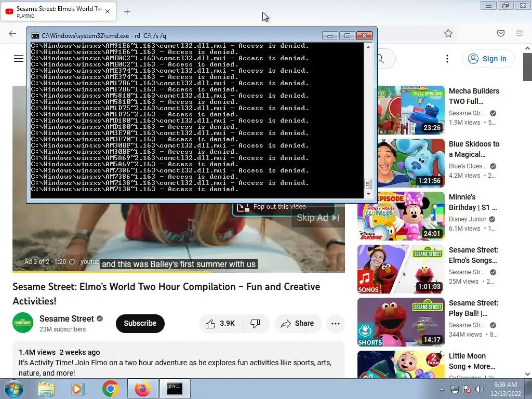Open the Action Center flag tray icon
The image size is (532, 399).
point(467,389)
